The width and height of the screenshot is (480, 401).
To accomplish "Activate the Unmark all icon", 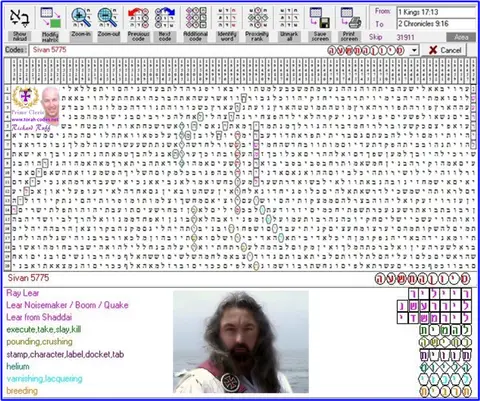I will 289,18.
